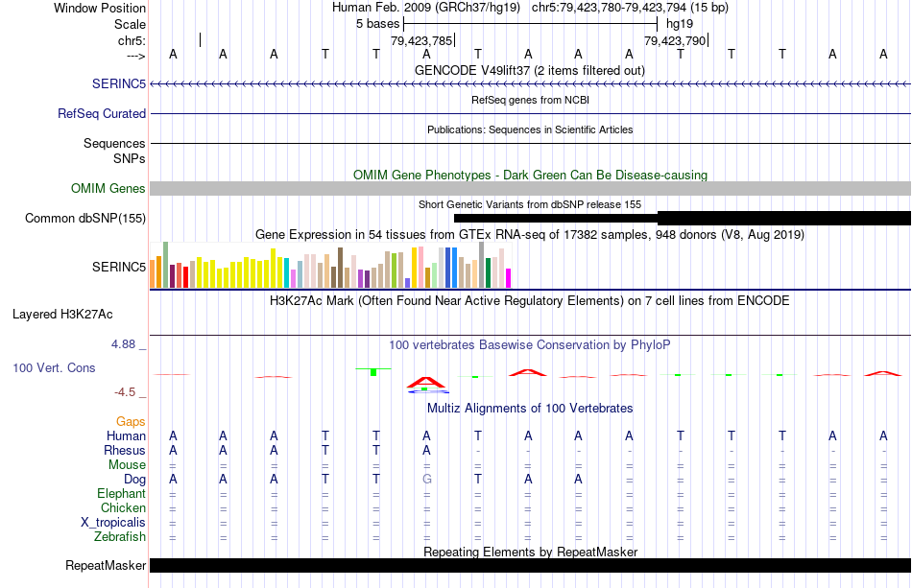
Task: Click the H3K27Ac Mark track title
Action: coord(530,301)
